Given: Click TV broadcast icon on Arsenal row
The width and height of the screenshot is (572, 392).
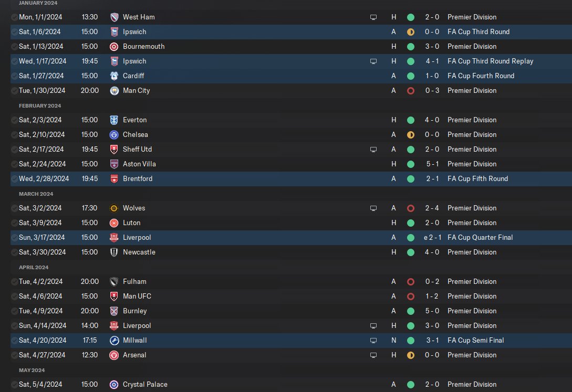Looking at the screenshot, I should click(373, 355).
